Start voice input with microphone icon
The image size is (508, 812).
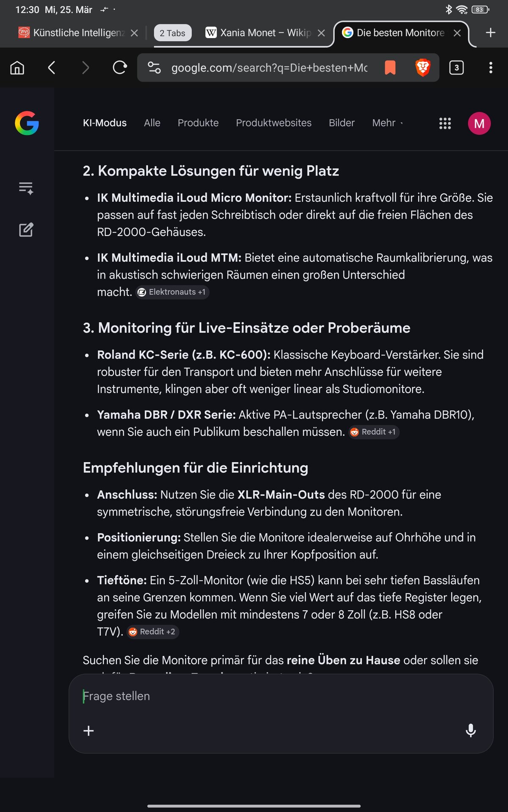point(471,730)
